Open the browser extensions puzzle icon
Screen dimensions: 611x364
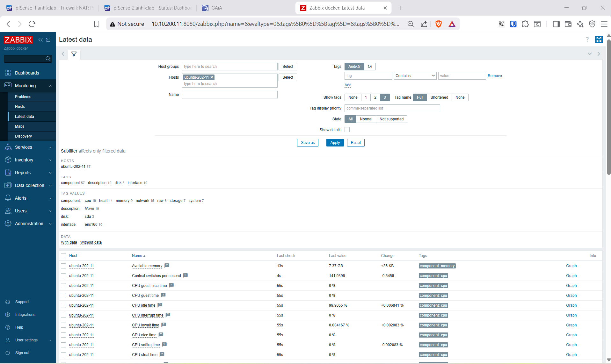(525, 24)
